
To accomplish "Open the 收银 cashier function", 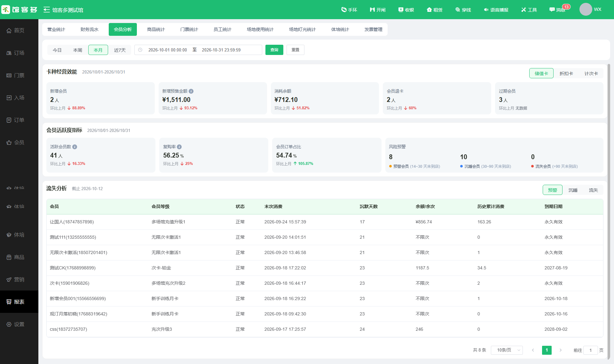I will coord(406,10).
